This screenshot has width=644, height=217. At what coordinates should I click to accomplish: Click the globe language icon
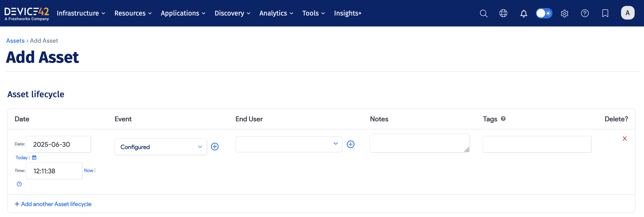point(504,13)
